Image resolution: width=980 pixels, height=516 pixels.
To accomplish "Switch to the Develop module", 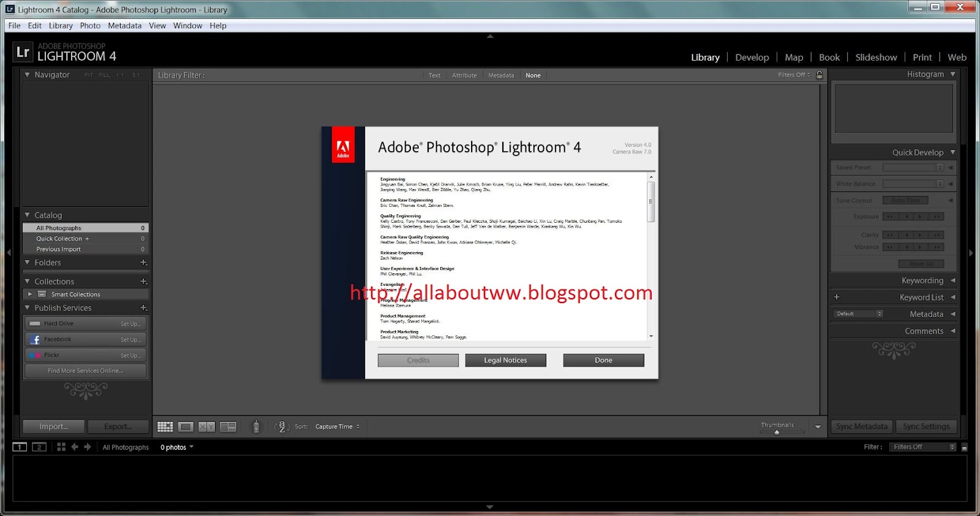I will click(x=752, y=57).
